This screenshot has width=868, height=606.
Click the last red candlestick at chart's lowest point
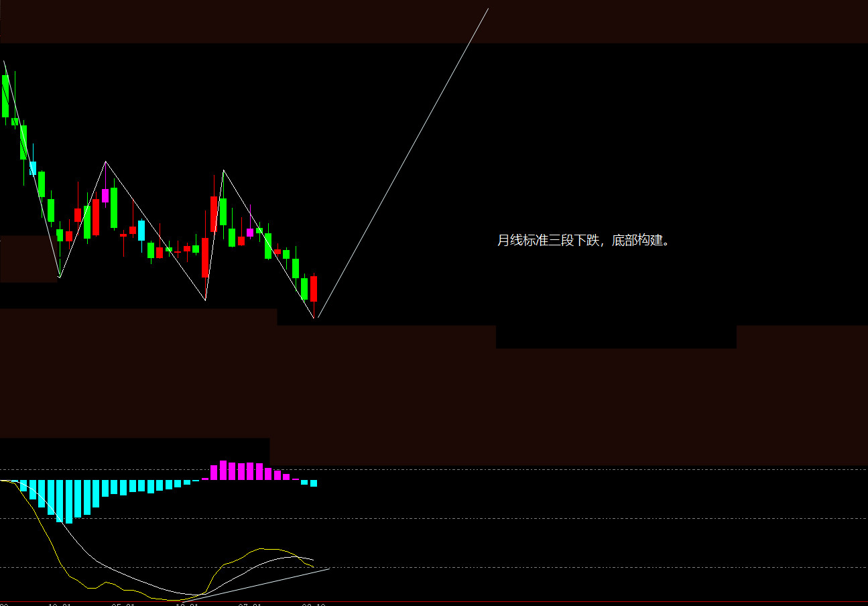(314, 289)
